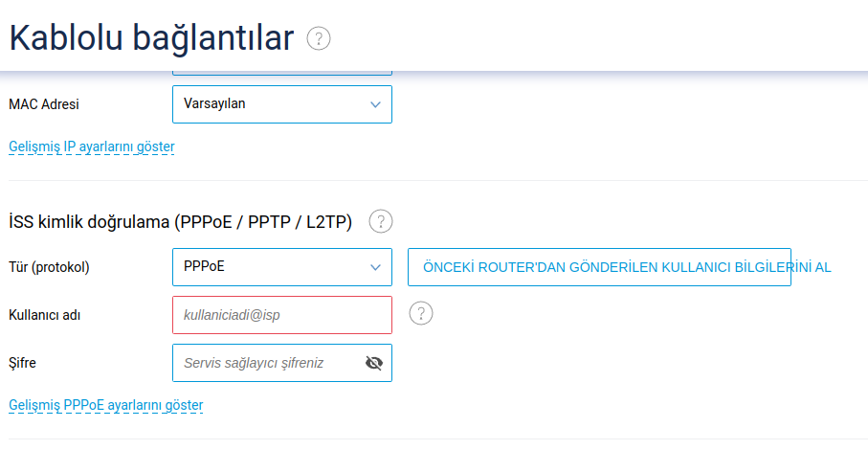Open the MAC Adresi Varsayılan dropdown
Viewport: 868px width, 450px height.
pyautogui.click(x=282, y=104)
